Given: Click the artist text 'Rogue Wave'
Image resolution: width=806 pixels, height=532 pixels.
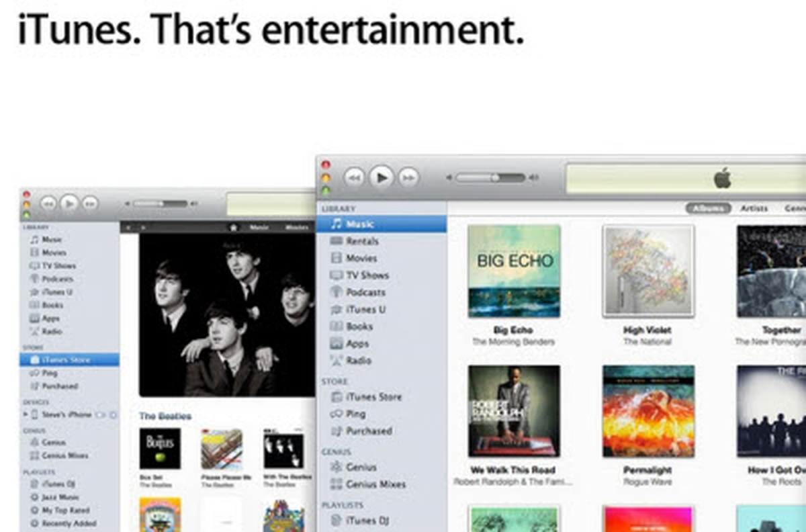Looking at the screenshot, I should [x=647, y=482].
